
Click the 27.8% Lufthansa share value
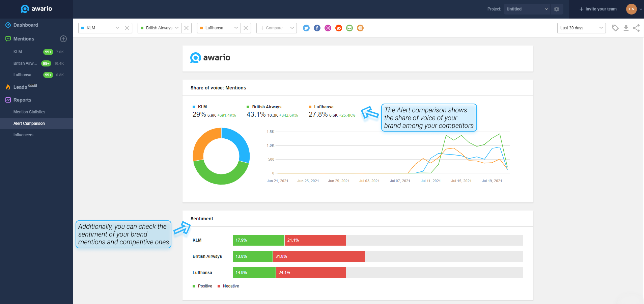318,114
